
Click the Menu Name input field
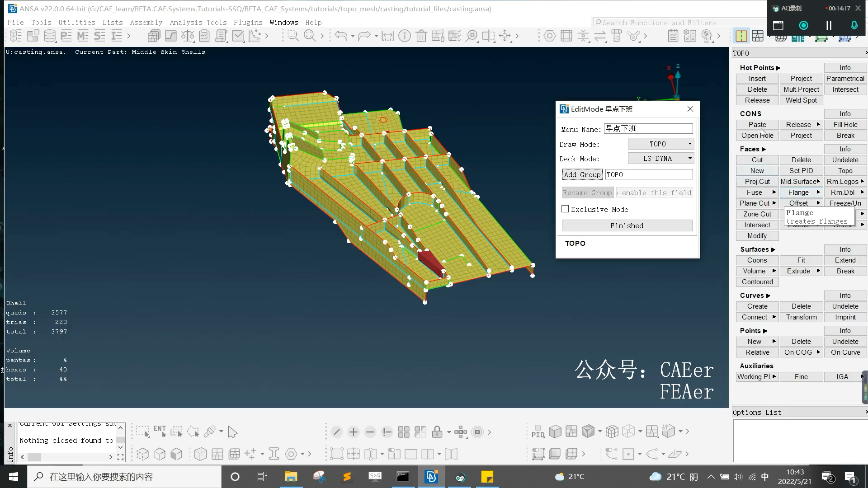648,129
